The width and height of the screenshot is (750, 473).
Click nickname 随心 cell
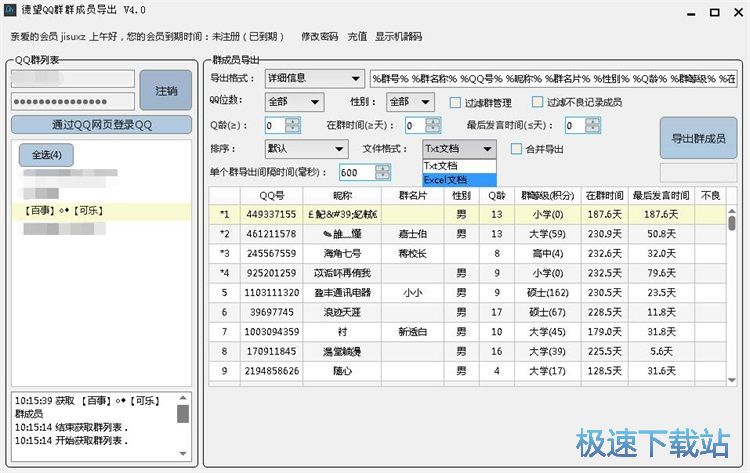(x=342, y=371)
